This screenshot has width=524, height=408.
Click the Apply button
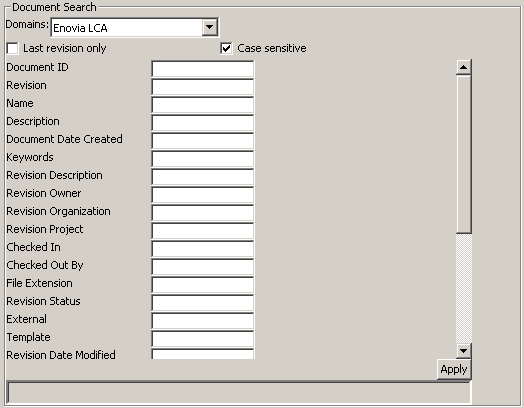pos(454,369)
